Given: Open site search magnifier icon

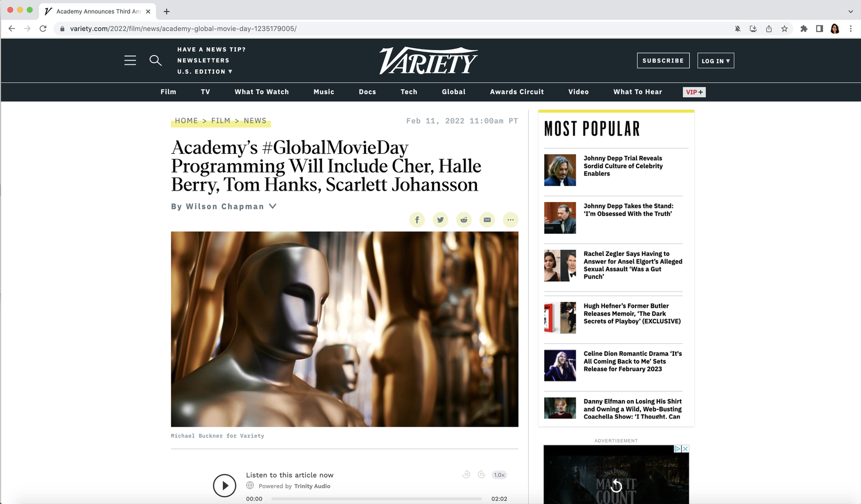Looking at the screenshot, I should [x=156, y=60].
